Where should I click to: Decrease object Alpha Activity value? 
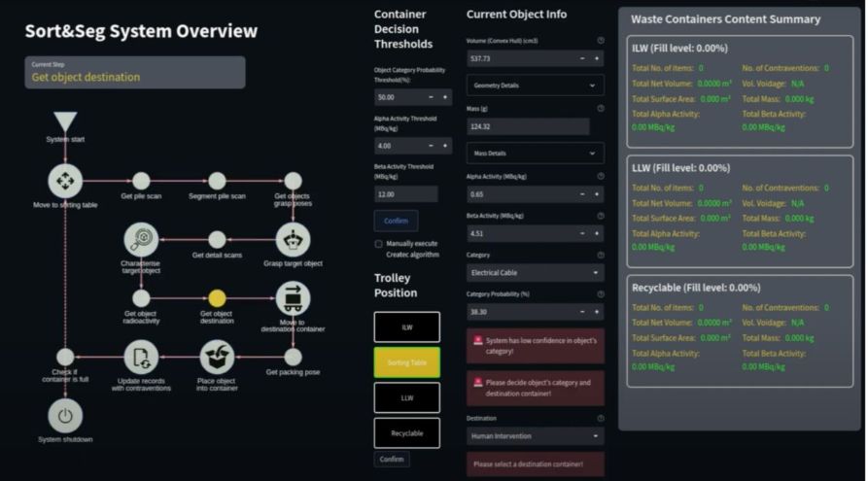(x=582, y=194)
